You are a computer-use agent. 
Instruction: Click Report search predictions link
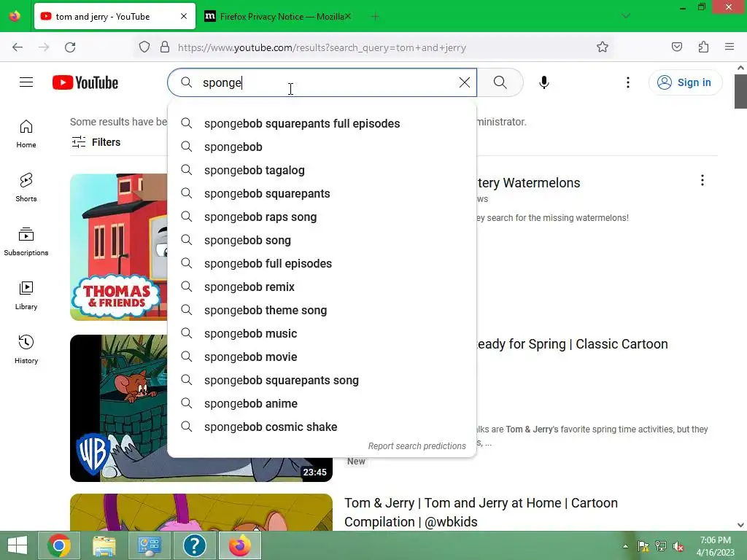point(417,446)
